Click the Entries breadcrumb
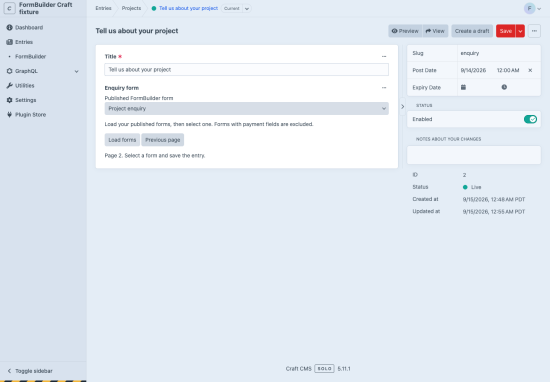Screen dimensions: 550x382 (103, 8)
